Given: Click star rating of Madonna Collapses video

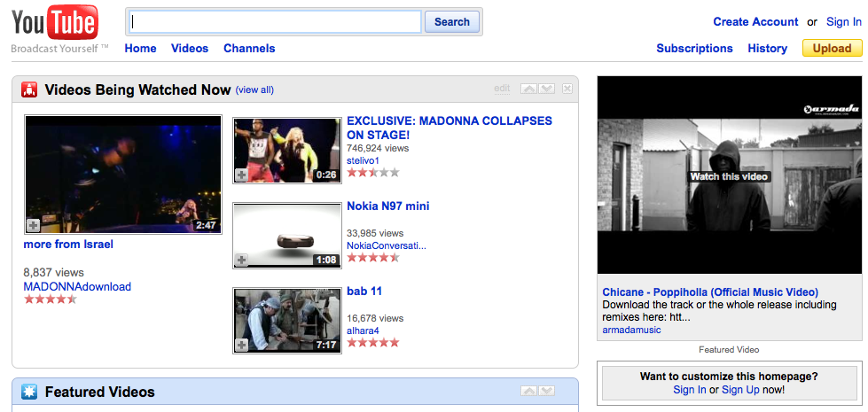Looking at the screenshot, I should pos(373,173).
